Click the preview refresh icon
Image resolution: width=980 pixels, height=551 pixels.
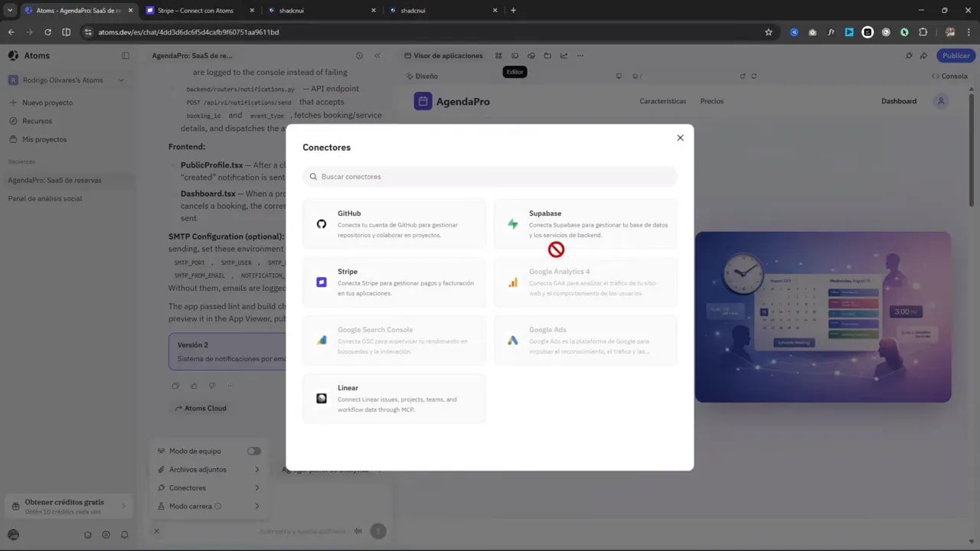[754, 77]
